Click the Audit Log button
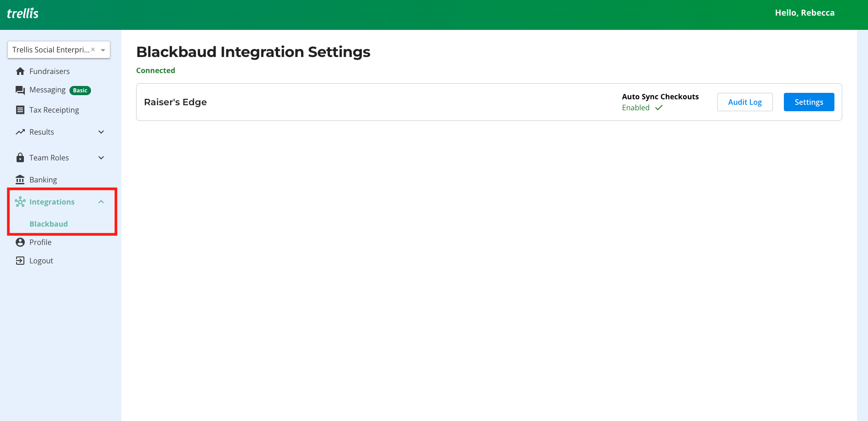The height and width of the screenshot is (421, 868). pyautogui.click(x=745, y=102)
